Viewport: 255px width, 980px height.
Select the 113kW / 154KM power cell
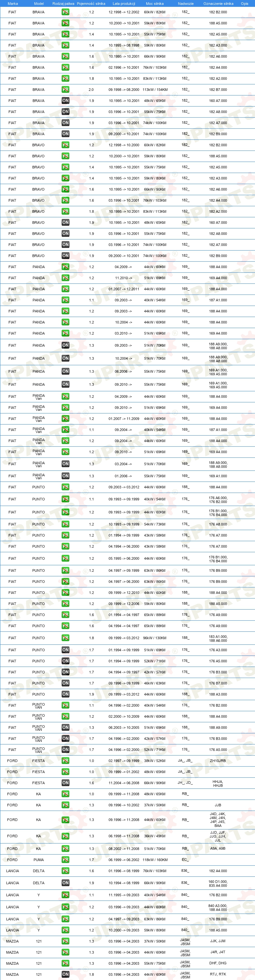tap(155, 90)
